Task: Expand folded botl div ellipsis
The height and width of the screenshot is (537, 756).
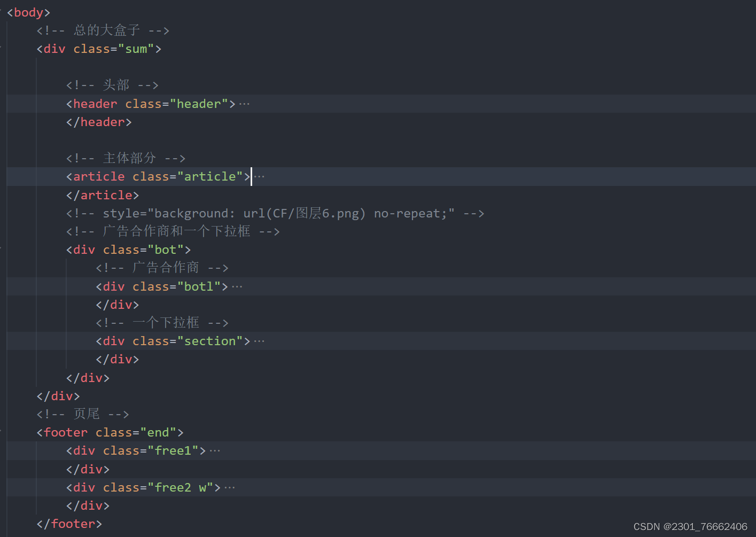Action: point(237,287)
